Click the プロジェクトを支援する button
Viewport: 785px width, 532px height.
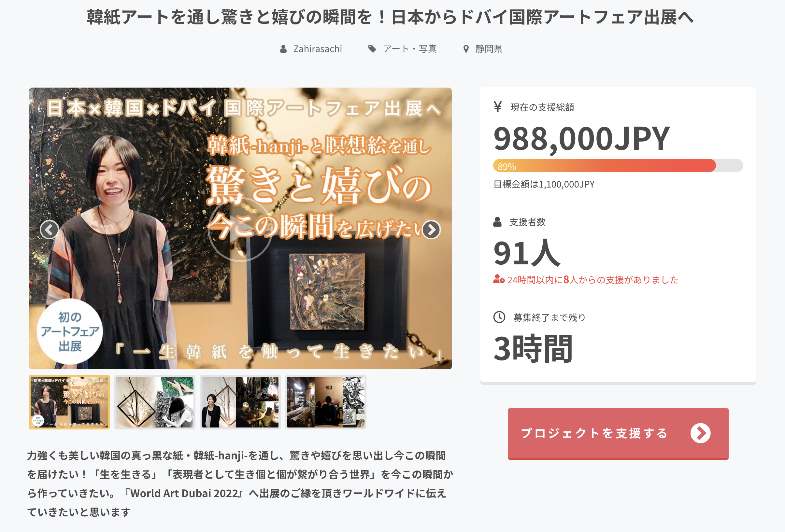click(618, 433)
